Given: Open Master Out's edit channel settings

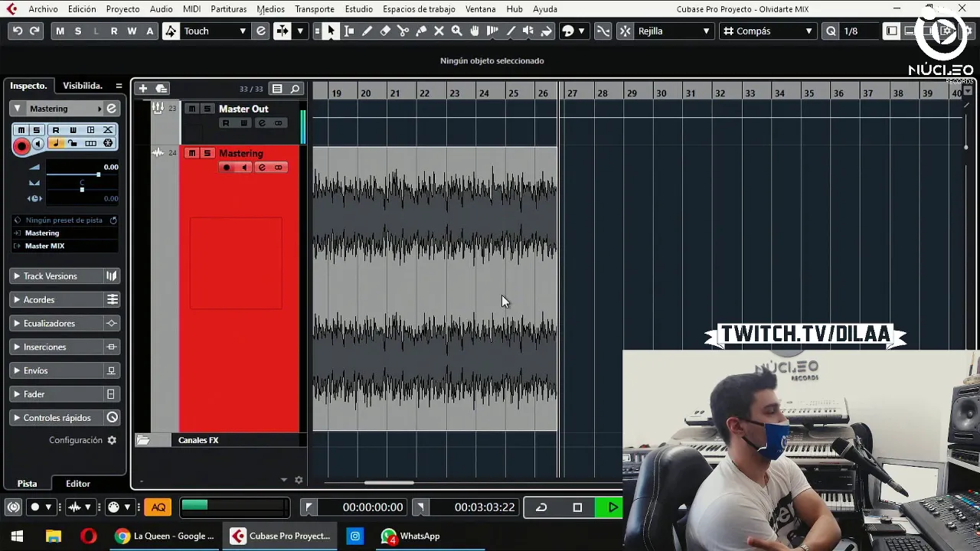Looking at the screenshot, I should (x=262, y=123).
